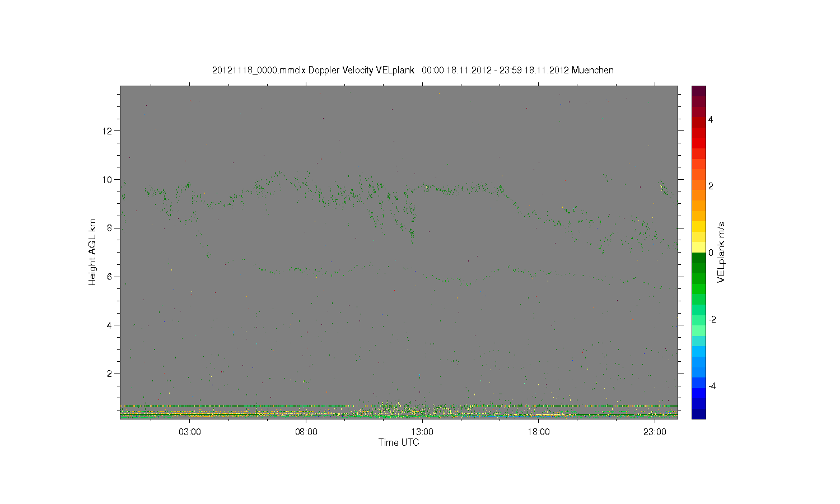The width and height of the screenshot is (840, 504).
Task: Select the colorbar tick label 0
Action: click(x=711, y=253)
